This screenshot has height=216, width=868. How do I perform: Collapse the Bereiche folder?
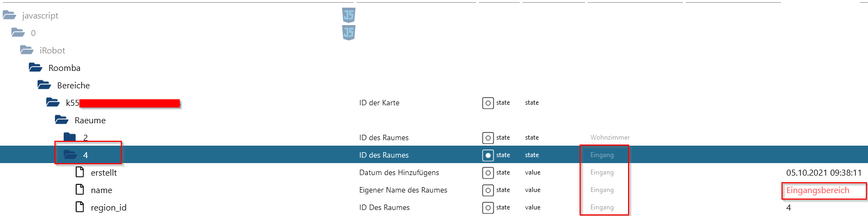44,85
